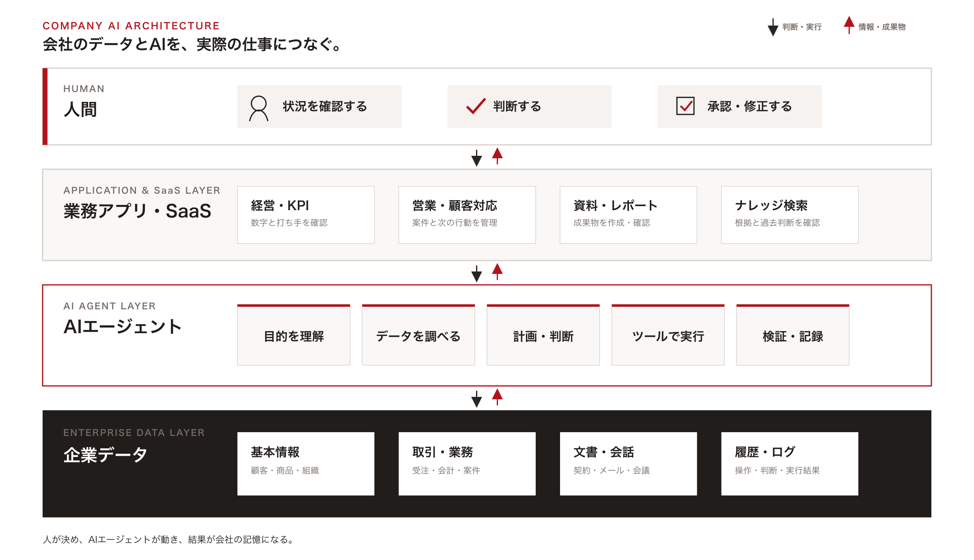Screen dimensions: 974x560
Task: Select the 計画・判断 agent step
Action: [543, 335]
